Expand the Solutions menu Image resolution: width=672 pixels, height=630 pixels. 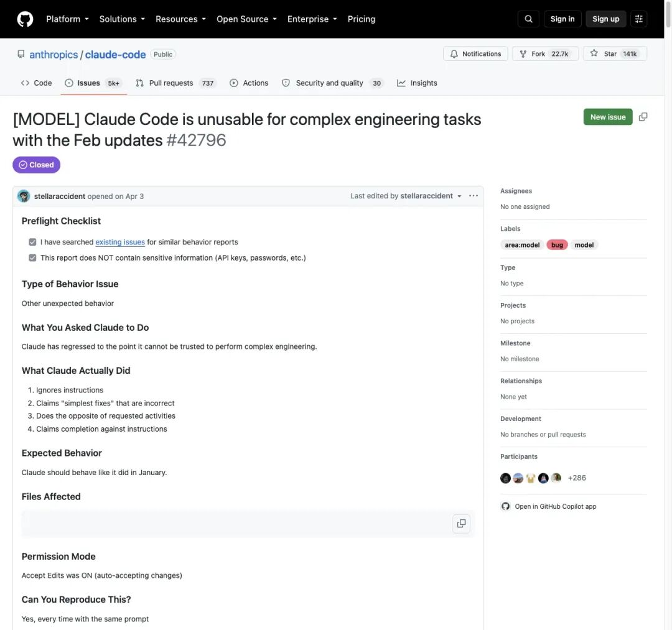point(122,19)
